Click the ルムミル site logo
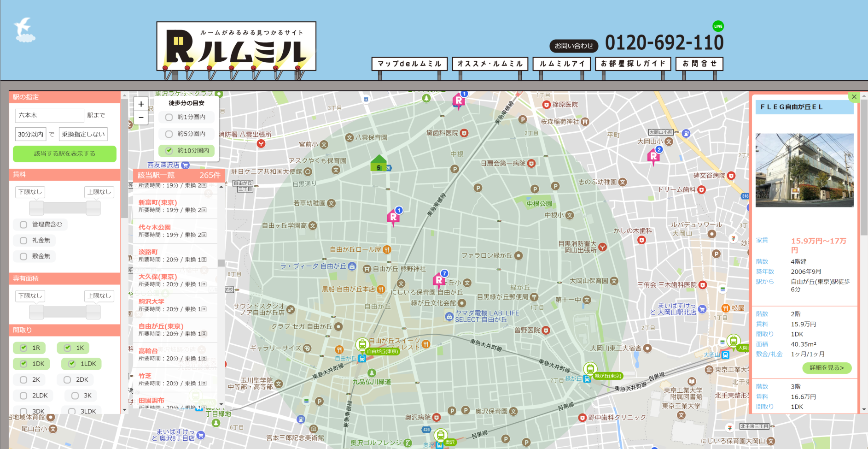 pyautogui.click(x=236, y=46)
